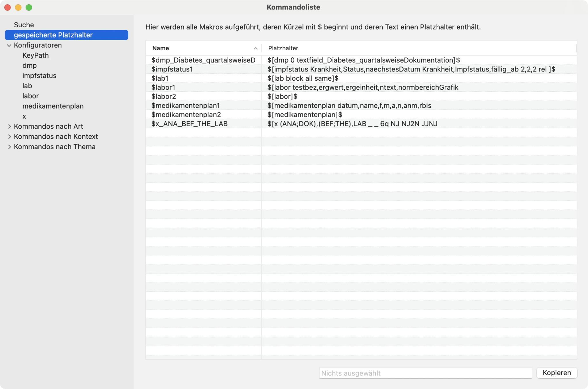
Task: Expand Kommandos nach Kontext
Action: point(9,136)
